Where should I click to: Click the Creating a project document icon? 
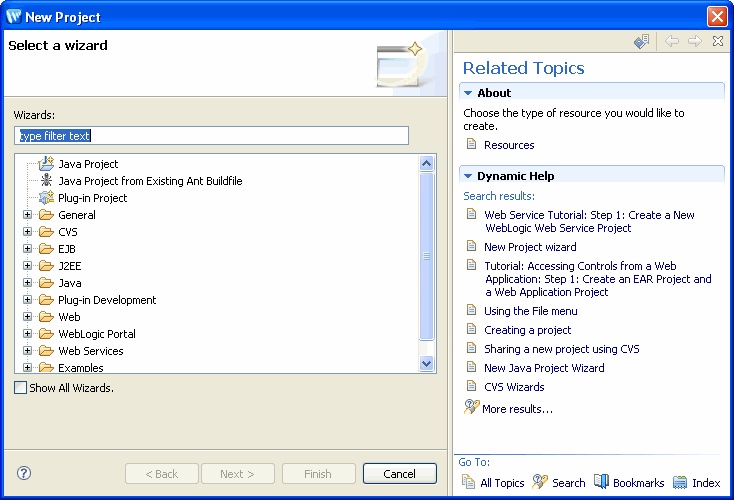471,329
